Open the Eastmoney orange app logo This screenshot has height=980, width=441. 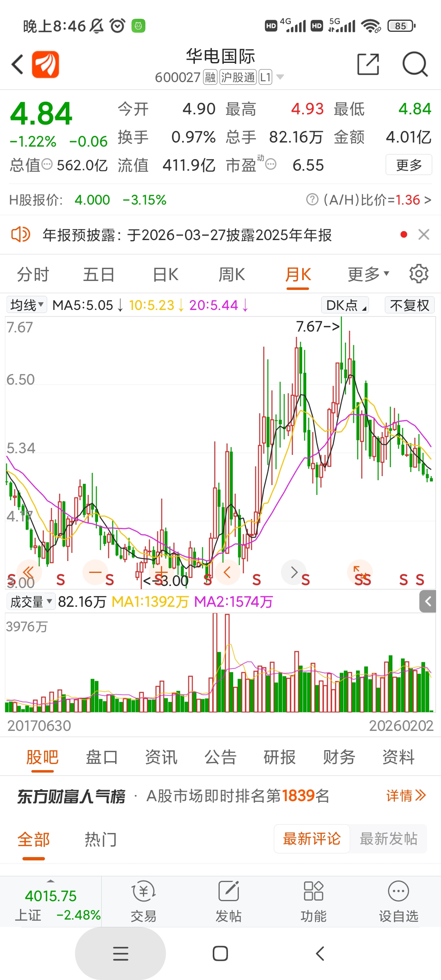click(x=46, y=65)
